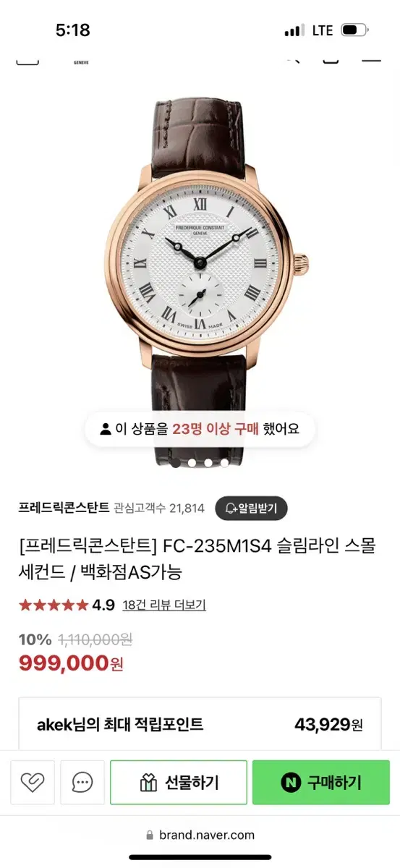This screenshot has height=868, width=400.
Task: Subscribe with the 알림받기 button
Action: coord(251,508)
